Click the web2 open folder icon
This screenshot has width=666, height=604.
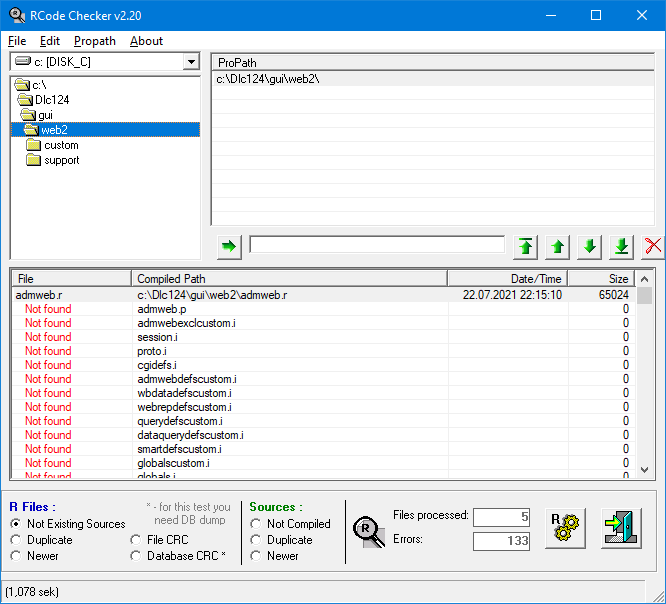coord(31,130)
